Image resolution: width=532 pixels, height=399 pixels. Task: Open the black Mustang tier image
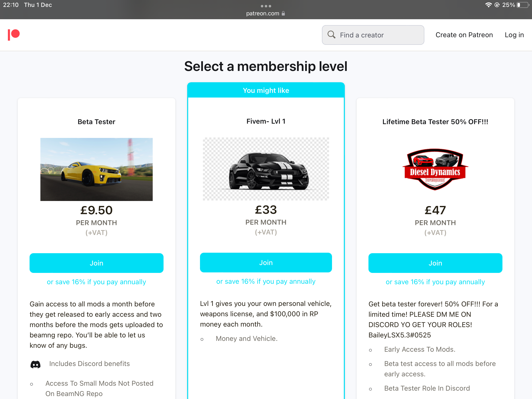click(x=266, y=169)
